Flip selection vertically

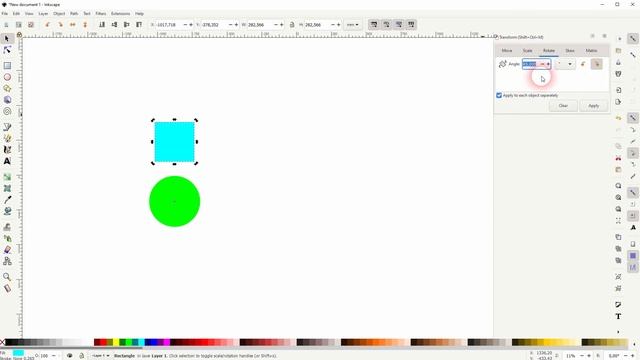click(85, 25)
